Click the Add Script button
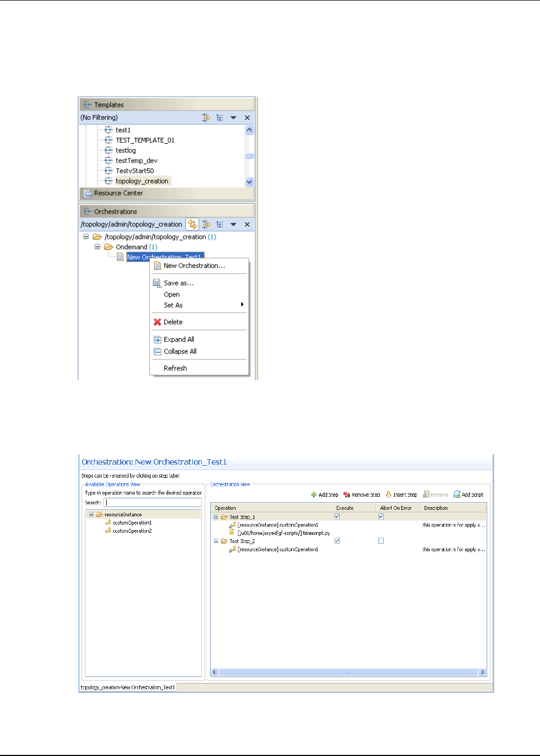The height and width of the screenshot is (756, 540). [x=468, y=495]
